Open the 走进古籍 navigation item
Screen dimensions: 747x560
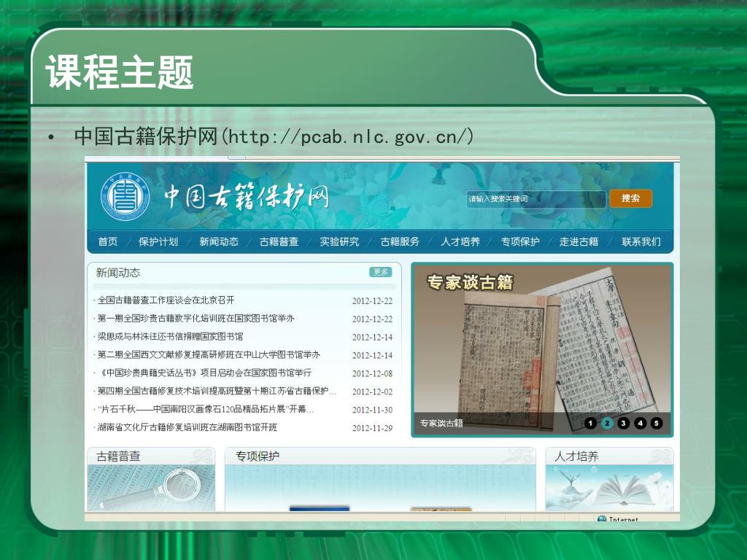point(578,241)
